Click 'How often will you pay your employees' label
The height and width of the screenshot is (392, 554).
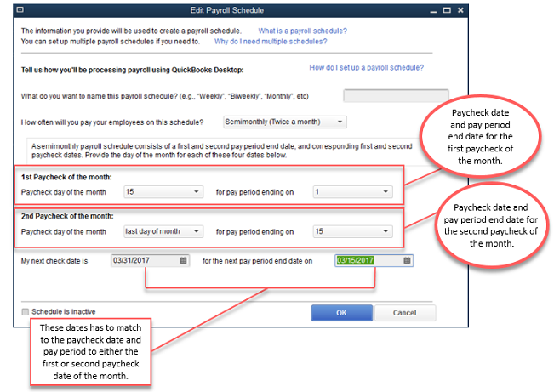click(112, 122)
